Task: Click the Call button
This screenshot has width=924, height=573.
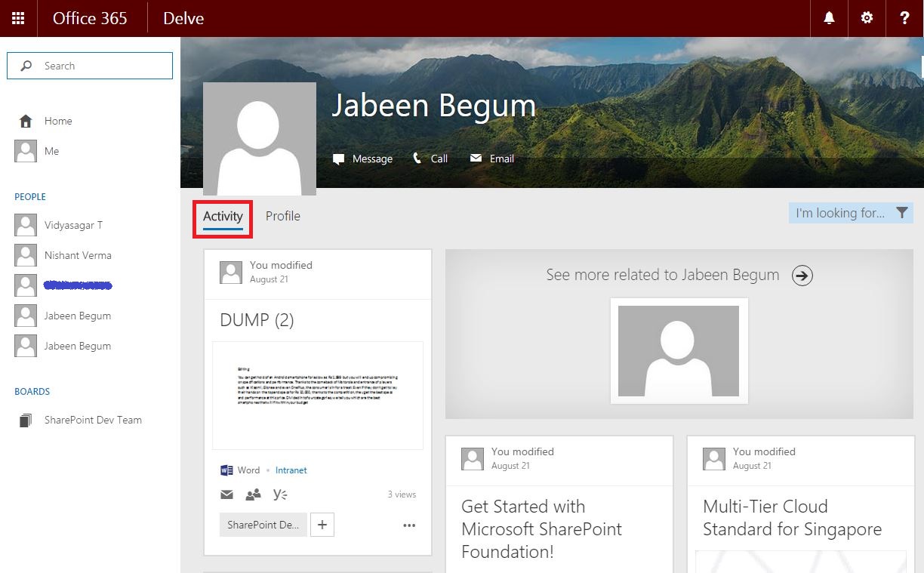Action: (x=430, y=159)
